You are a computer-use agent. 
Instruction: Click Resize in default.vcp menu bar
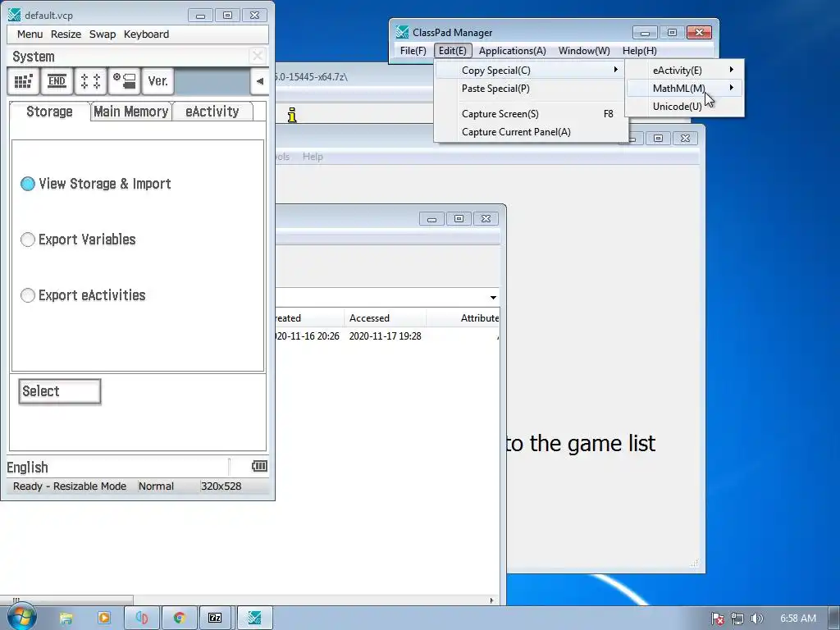pyautogui.click(x=66, y=34)
